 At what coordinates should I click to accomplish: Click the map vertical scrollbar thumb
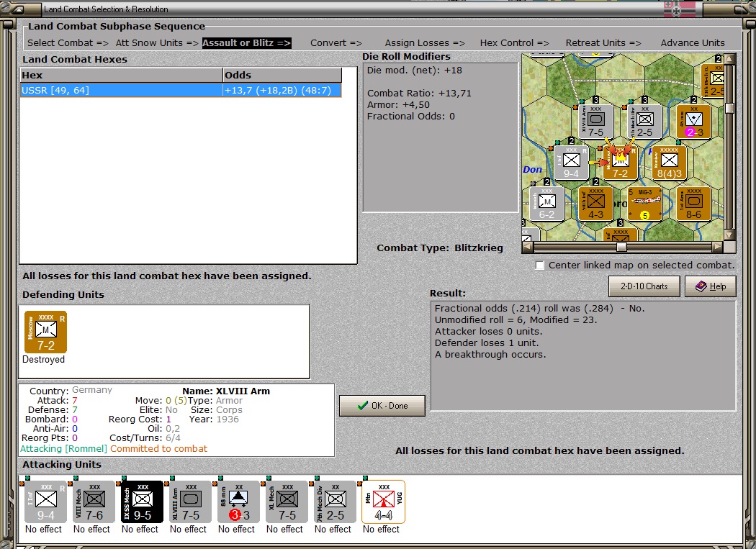(x=729, y=108)
